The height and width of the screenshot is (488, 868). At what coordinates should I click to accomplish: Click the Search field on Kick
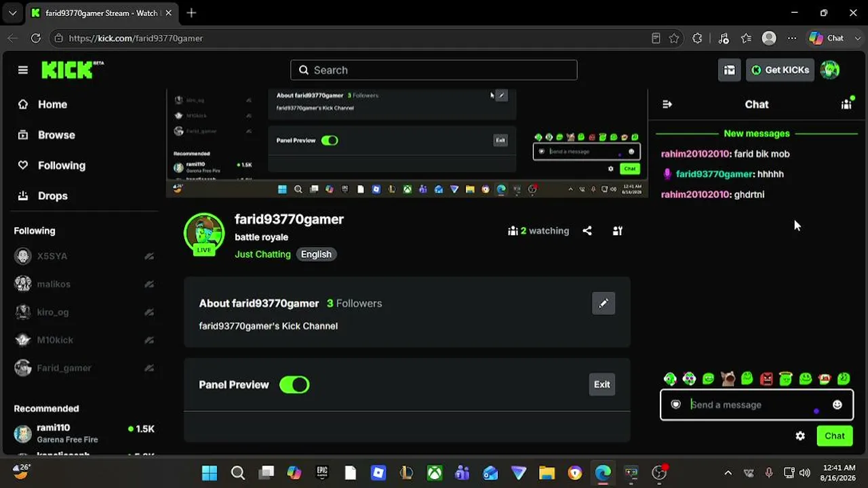tap(434, 70)
